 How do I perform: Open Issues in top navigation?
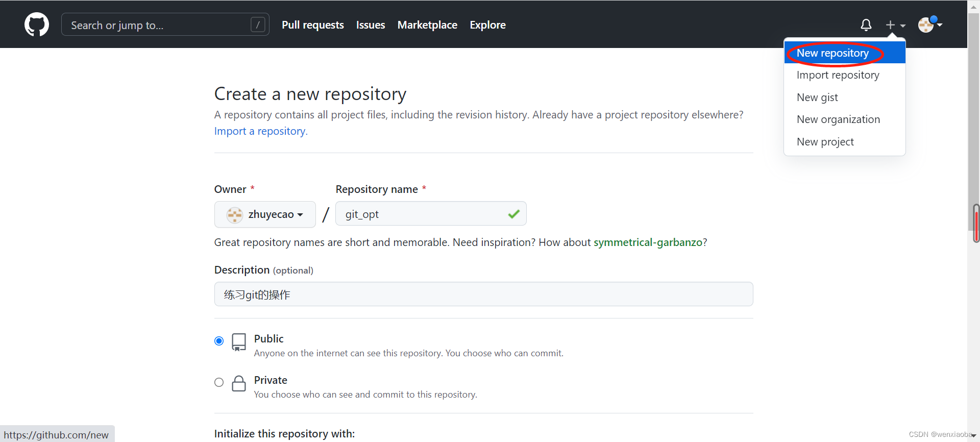pos(371,24)
